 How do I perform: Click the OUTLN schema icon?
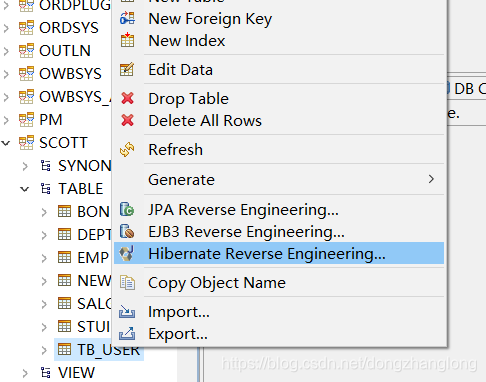click(x=26, y=51)
